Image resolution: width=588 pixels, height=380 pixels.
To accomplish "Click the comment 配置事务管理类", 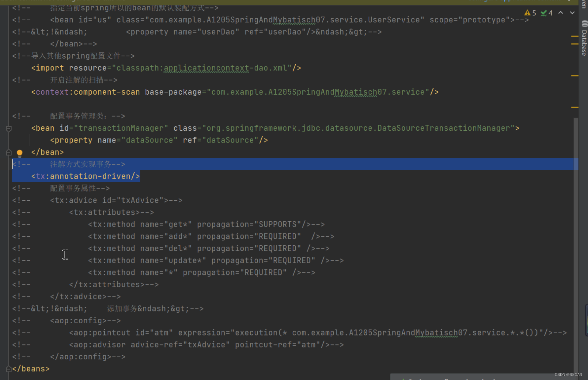I will point(69,116).
